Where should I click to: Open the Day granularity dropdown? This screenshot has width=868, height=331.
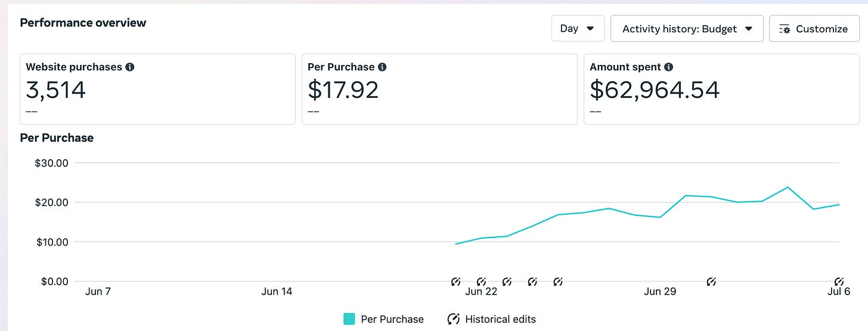(578, 29)
